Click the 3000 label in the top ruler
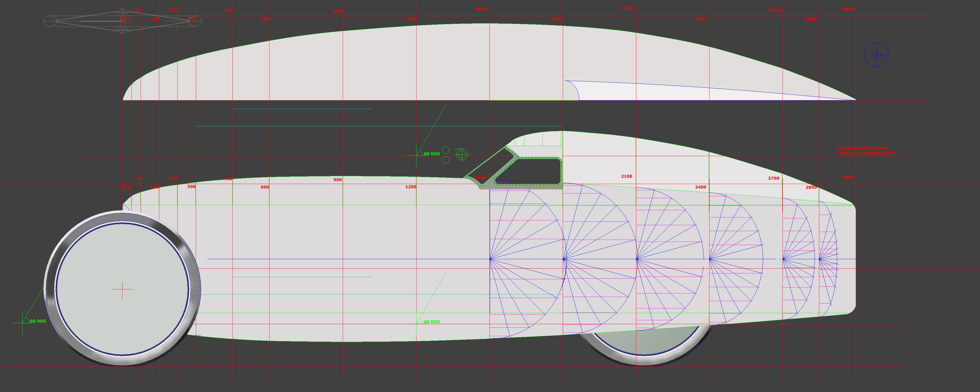Image resolution: width=980 pixels, height=392 pixels. [848, 9]
